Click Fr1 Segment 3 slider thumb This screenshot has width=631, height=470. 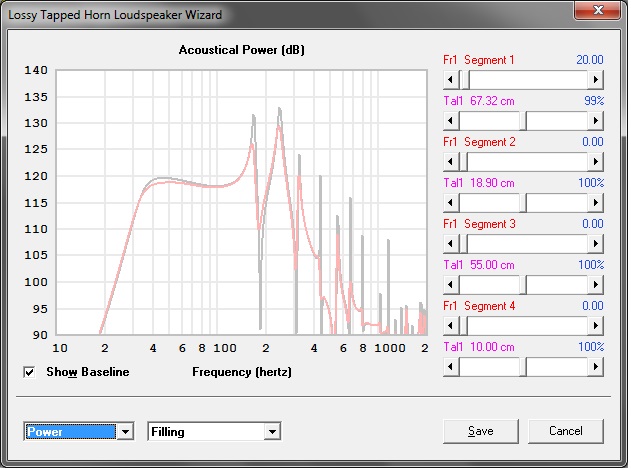click(x=463, y=244)
